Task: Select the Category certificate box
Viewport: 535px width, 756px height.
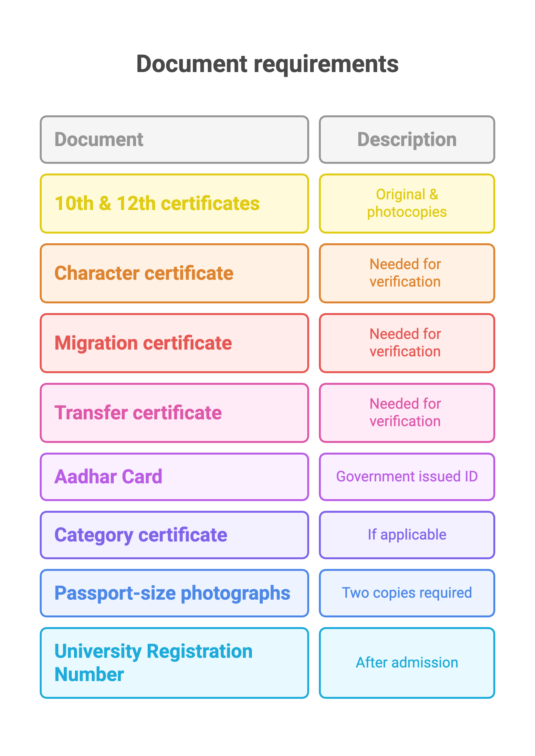Action: (x=174, y=535)
